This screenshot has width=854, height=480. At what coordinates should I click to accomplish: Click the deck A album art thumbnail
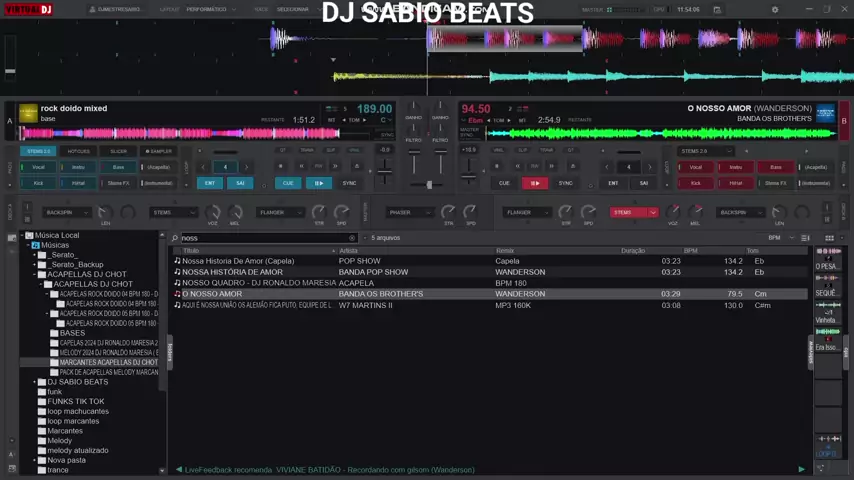28,114
